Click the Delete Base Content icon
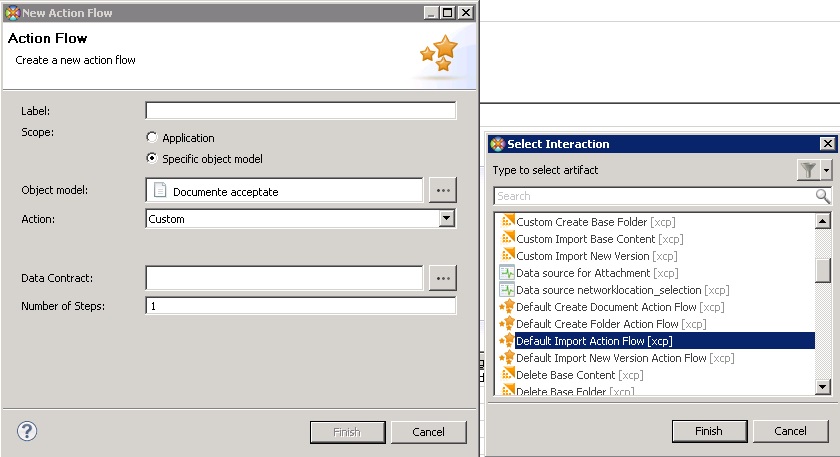 point(507,374)
